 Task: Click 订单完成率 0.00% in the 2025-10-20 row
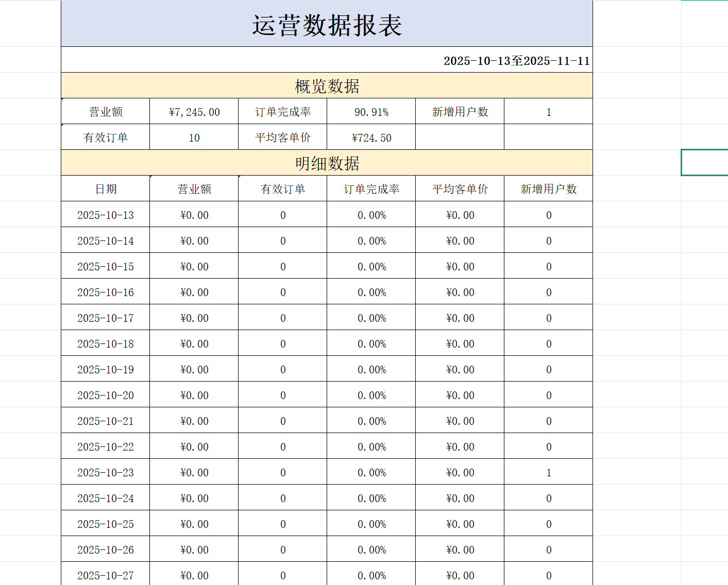(371, 394)
